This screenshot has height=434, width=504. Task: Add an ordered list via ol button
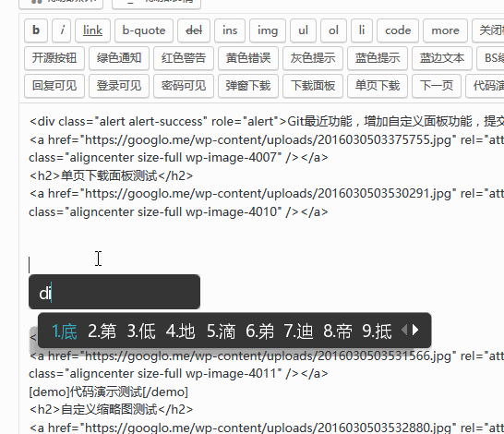pyautogui.click(x=333, y=30)
